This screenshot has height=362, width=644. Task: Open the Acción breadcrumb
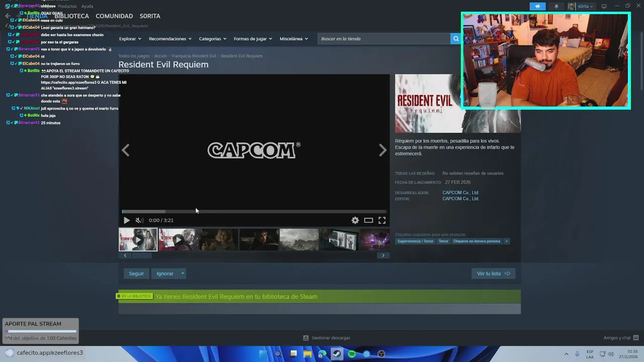[160, 56]
